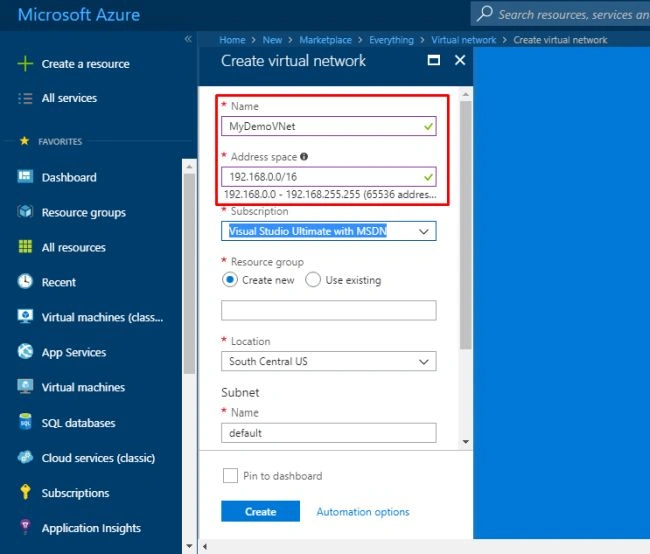This screenshot has height=554, width=650.
Task: Click Home in the breadcrumb
Action: pos(232,40)
